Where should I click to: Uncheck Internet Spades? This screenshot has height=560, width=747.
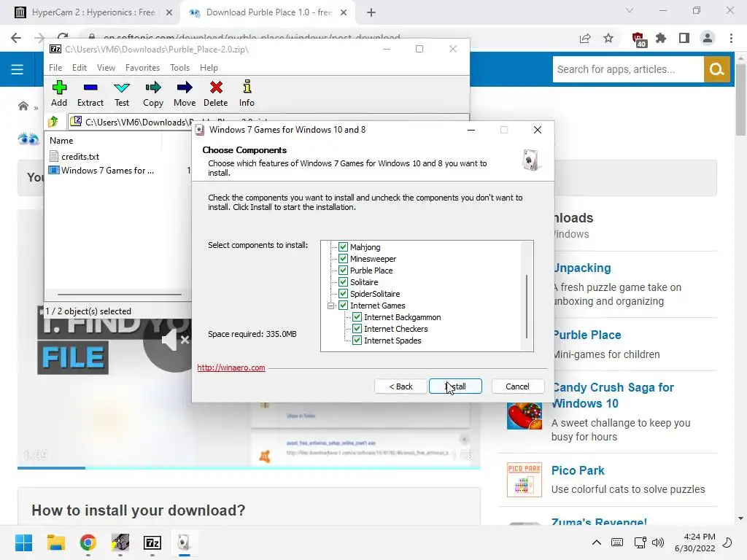click(357, 340)
